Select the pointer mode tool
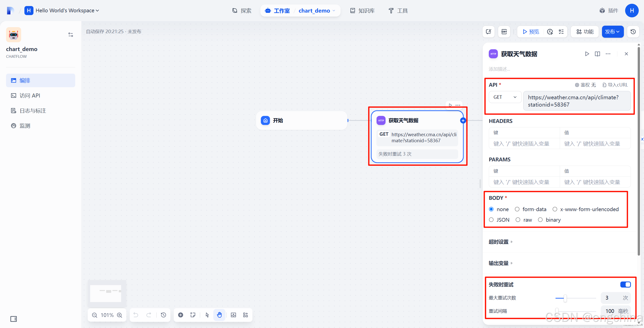 207,315
